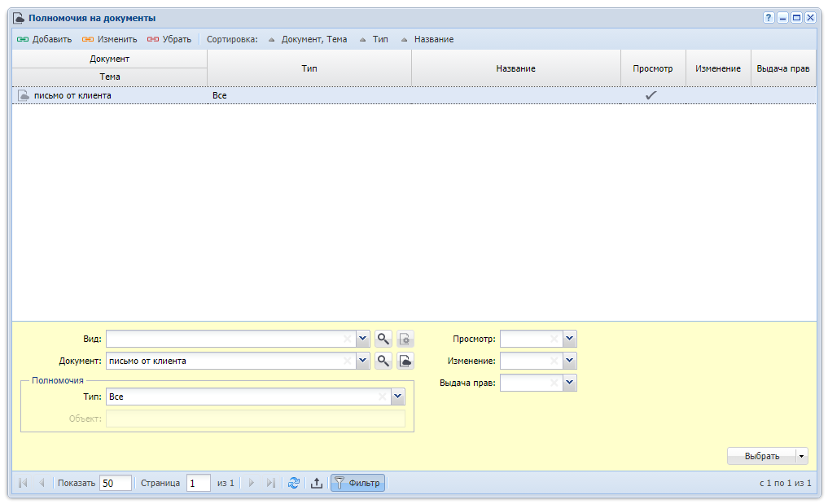Expand the Выдача прав filter dropdown
The image size is (828, 504).
pyautogui.click(x=569, y=383)
